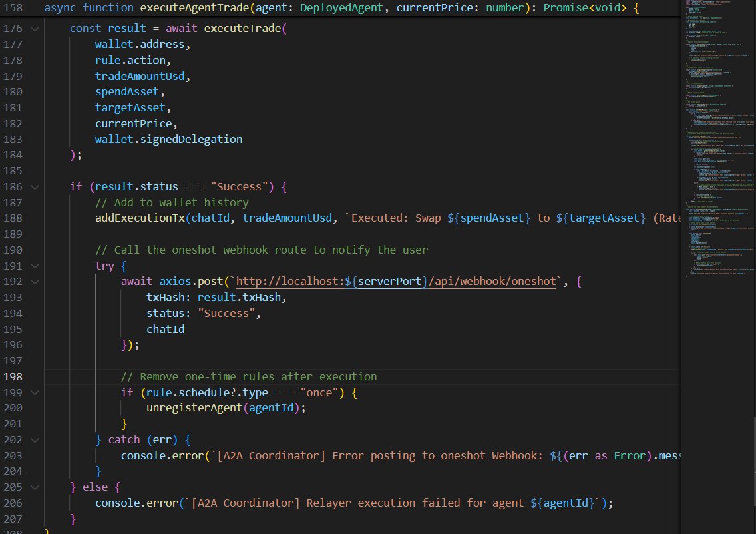Click the 'Add to wallet history' comment
756x534 pixels.
pyautogui.click(x=172, y=202)
